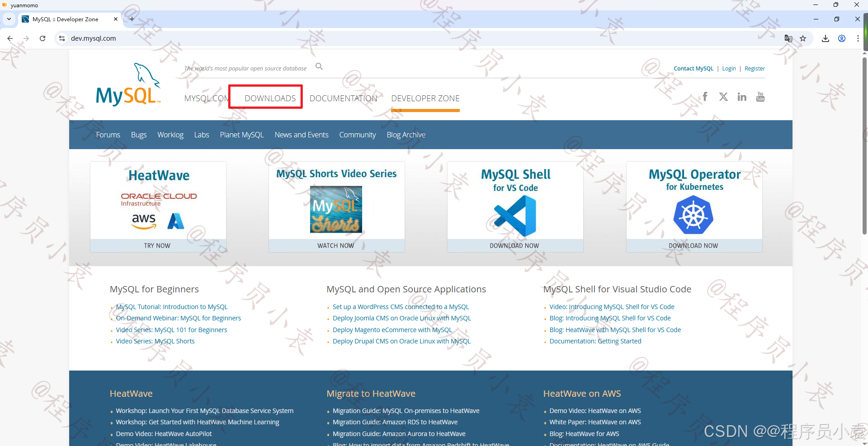Image resolution: width=868 pixels, height=446 pixels.
Task: Click the browser forward arrow
Action: click(26, 38)
